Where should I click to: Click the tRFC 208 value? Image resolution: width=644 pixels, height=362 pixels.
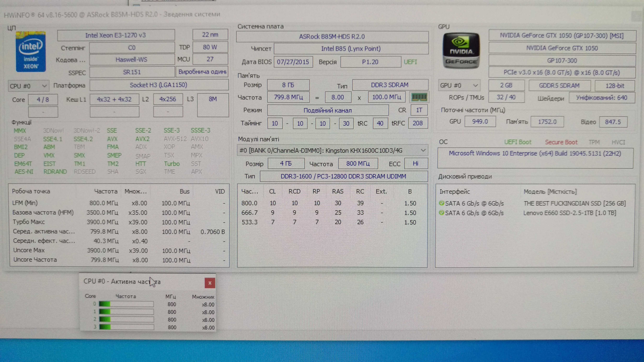point(418,123)
